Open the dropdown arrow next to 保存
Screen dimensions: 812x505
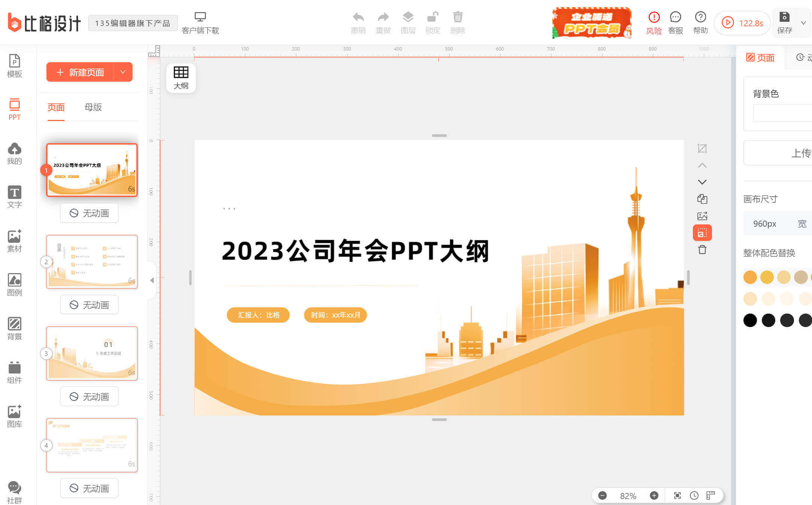click(803, 23)
